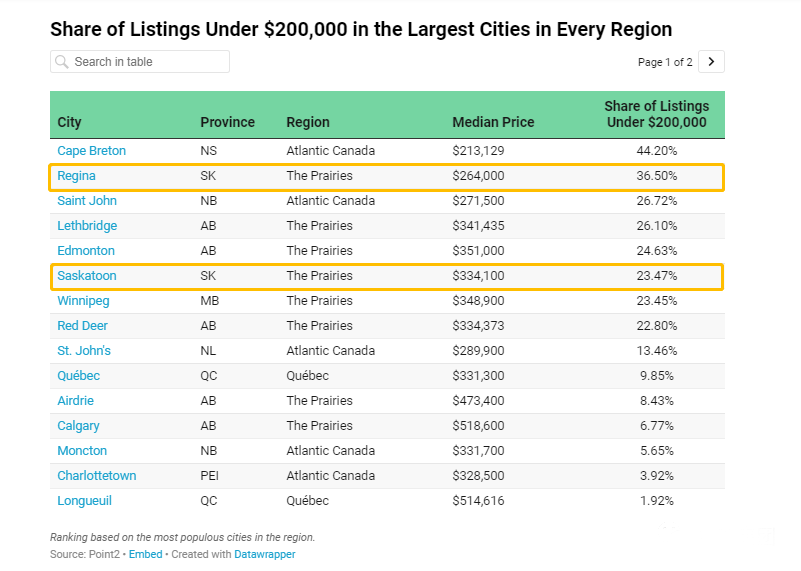The width and height of the screenshot is (801, 571).
Task: Sort by Median Price header
Action: point(493,122)
